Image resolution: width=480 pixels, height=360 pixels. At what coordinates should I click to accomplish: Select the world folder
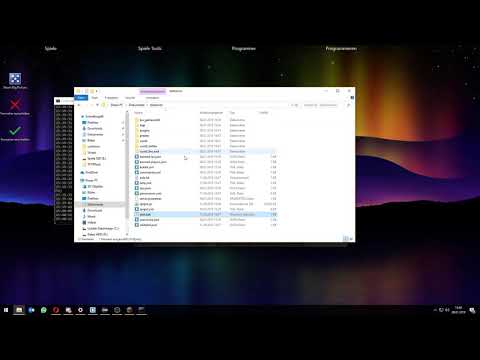(144, 141)
